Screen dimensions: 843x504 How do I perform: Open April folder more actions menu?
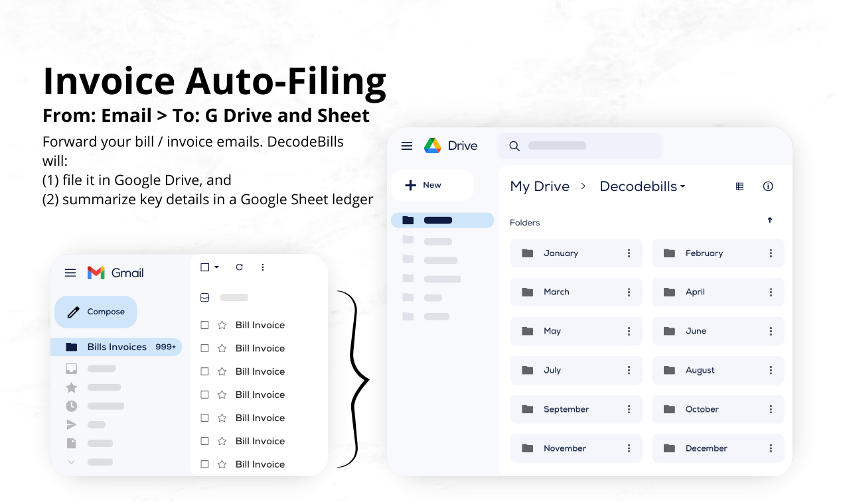pyautogui.click(x=771, y=292)
